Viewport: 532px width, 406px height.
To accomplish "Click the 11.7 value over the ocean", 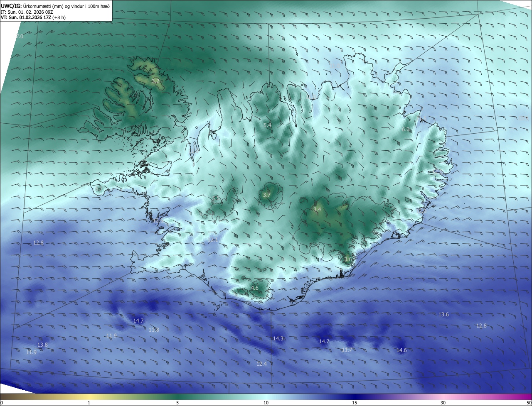I will (x=347, y=350).
